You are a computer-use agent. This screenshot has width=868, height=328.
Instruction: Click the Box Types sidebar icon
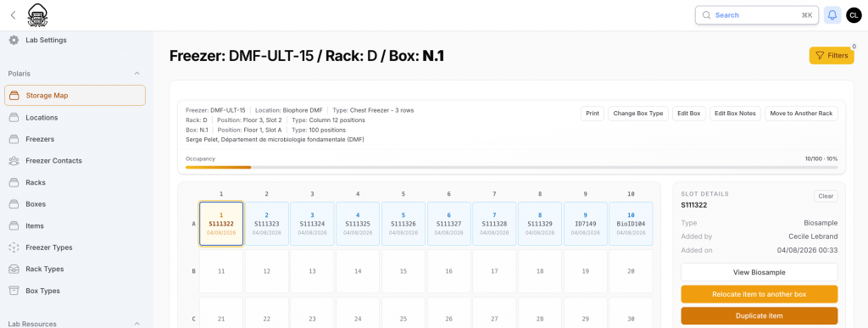[14, 291]
